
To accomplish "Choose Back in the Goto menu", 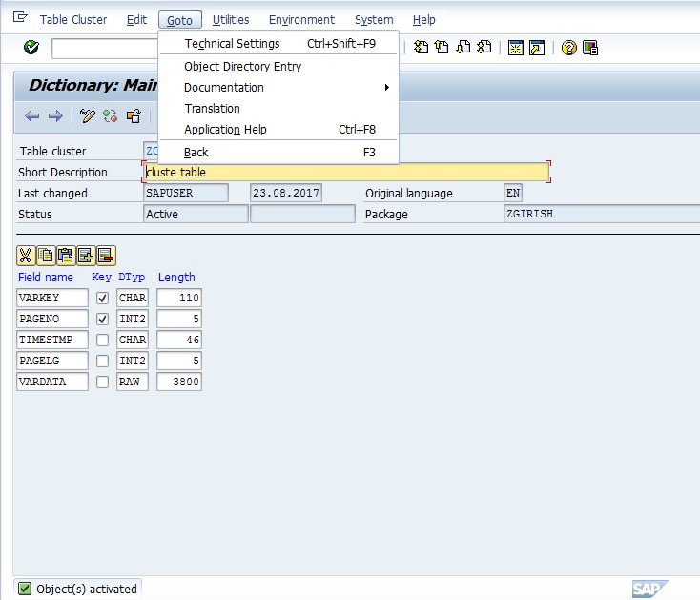I will [278, 153].
